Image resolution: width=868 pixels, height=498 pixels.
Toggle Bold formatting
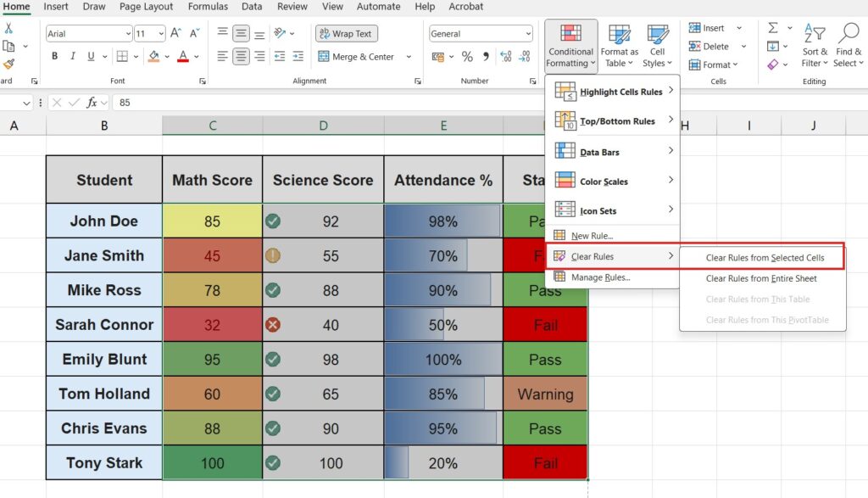tap(55, 57)
